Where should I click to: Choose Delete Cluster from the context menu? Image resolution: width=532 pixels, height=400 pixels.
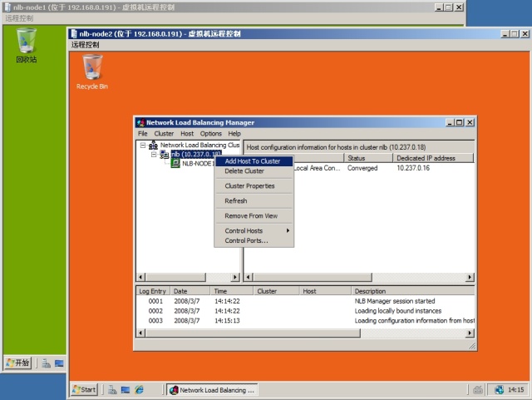point(244,171)
